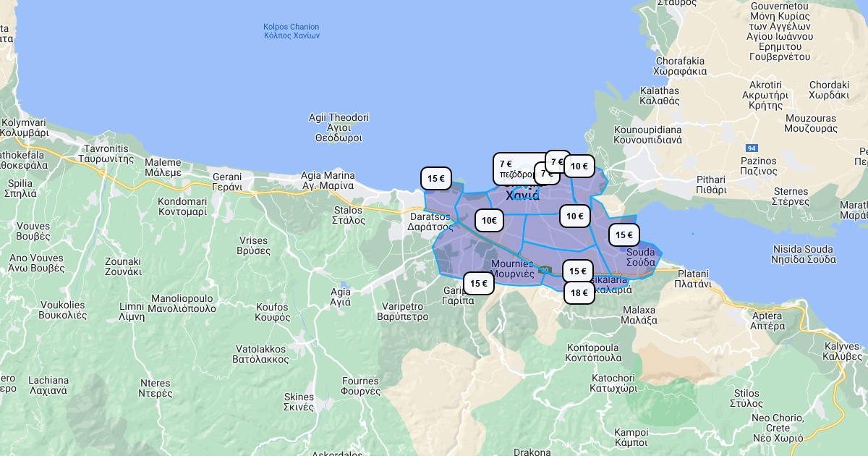Click the 18 € price marker

coord(579,293)
